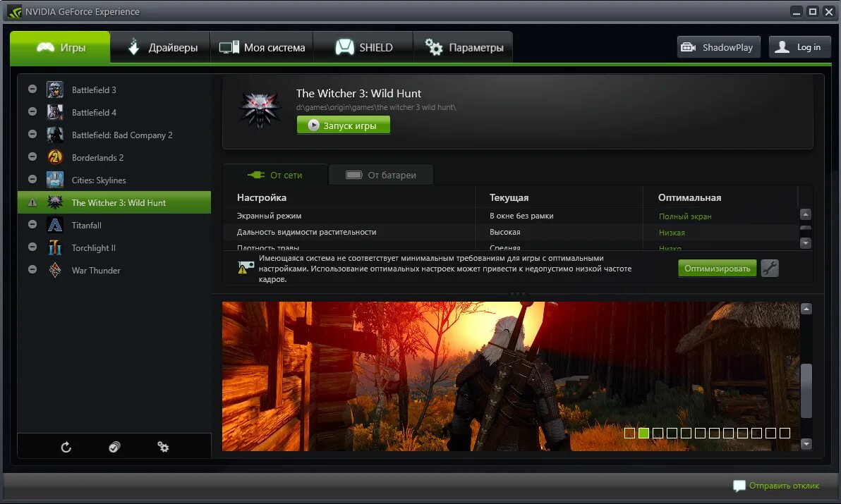Open the Игры tab
841x504 pixels.
pyautogui.click(x=60, y=48)
